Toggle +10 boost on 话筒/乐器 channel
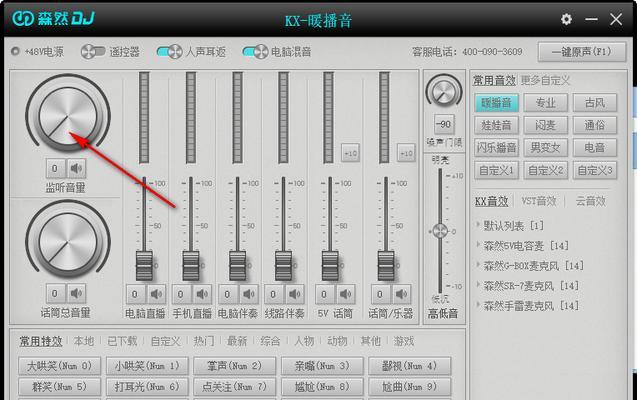This screenshot has width=637, height=400. [406, 153]
